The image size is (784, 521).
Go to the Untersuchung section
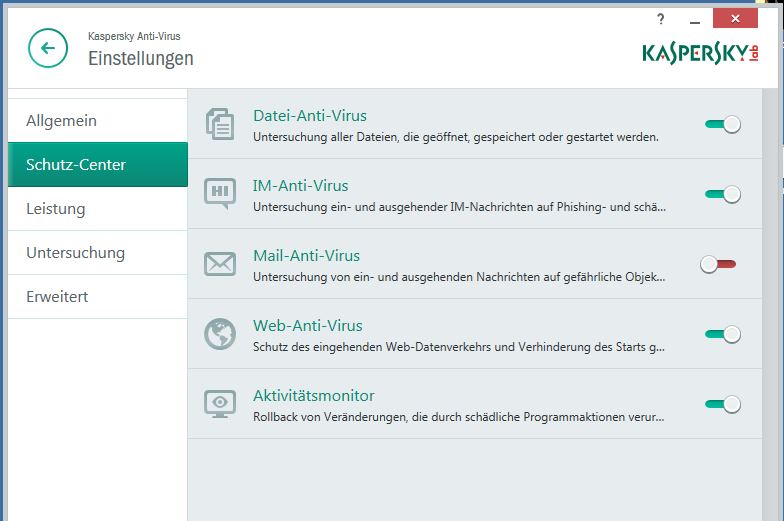coord(76,253)
